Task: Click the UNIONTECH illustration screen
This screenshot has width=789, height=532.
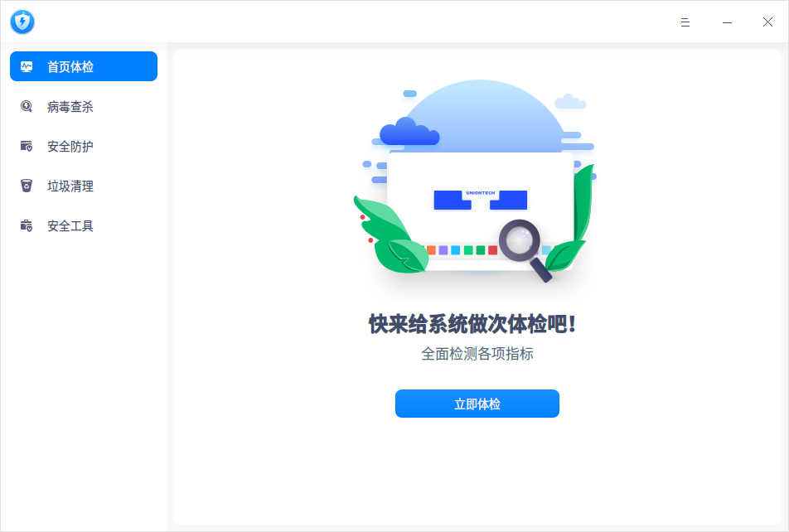Action: 481,211
